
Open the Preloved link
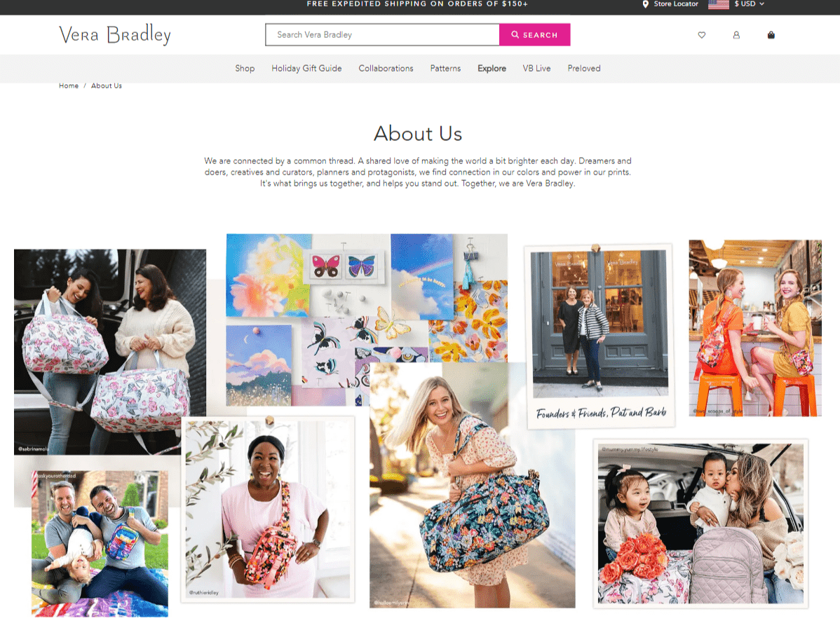pos(584,69)
